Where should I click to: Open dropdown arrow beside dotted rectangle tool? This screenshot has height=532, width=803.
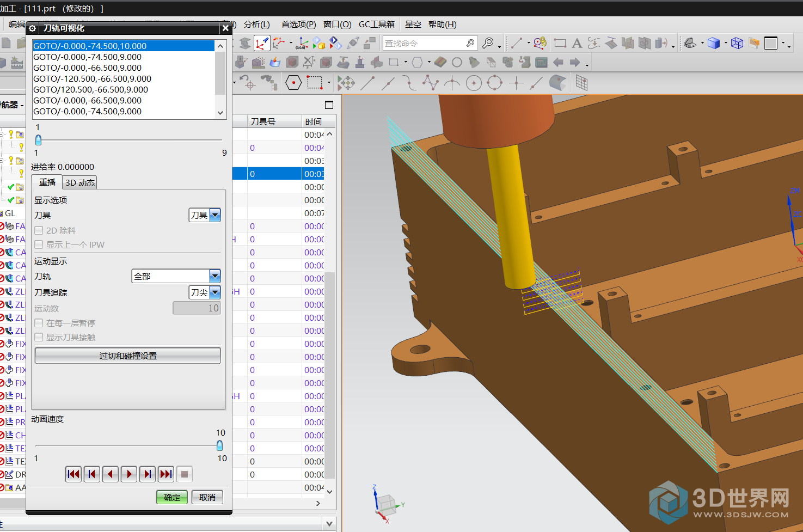point(329,83)
